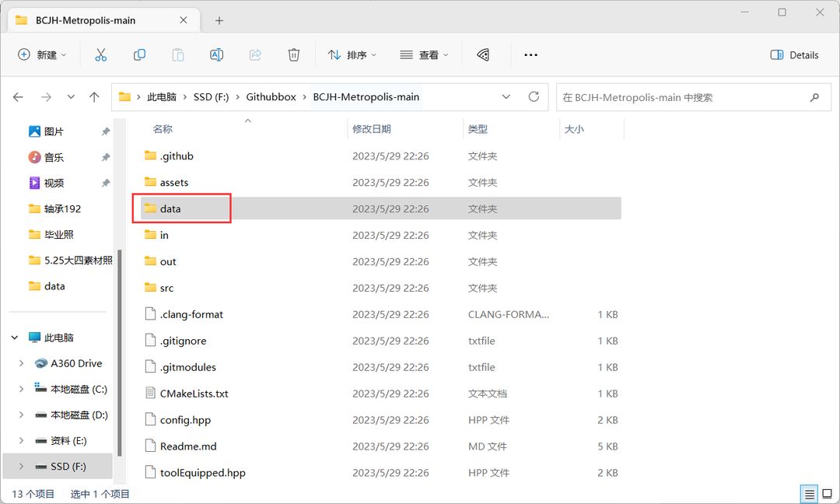Expand address bar history dropdown

pyautogui.click(x=506, y=97)
